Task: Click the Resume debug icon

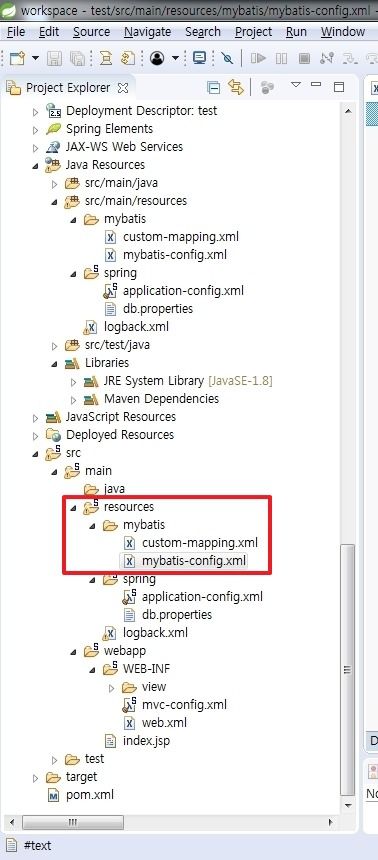Action: coord(258,58)
